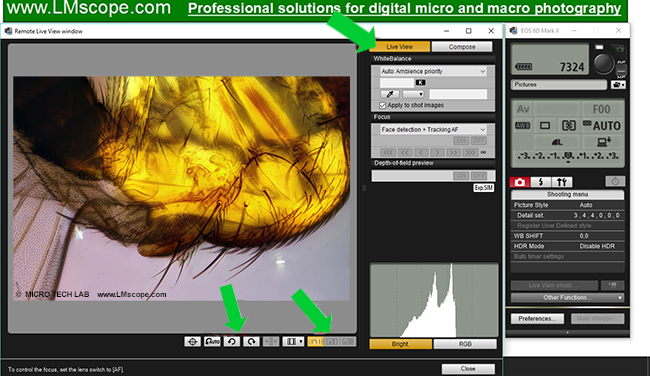This screenshot has width=650, height=376.
Task: Open small dropdown beside eyedropper
Action: pos(413,94)
